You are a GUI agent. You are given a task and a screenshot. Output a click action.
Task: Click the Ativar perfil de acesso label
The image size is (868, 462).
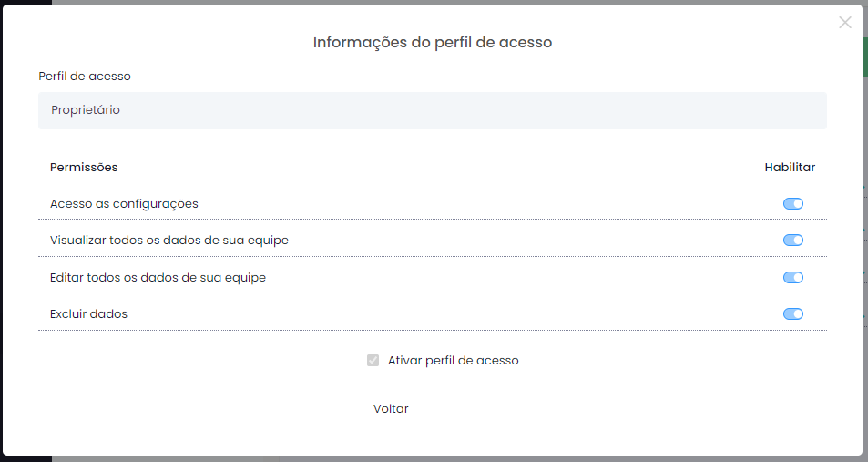(454, 361)
